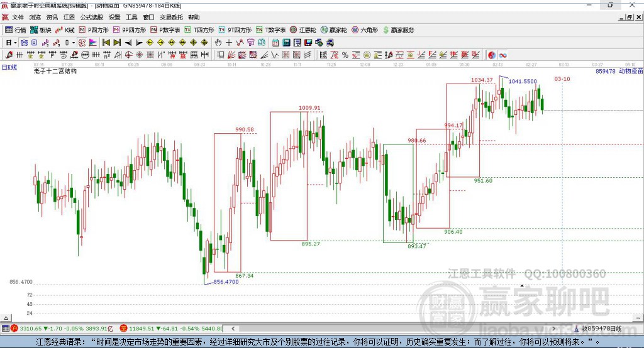
Task: Jump to first bar icon
Action: coord(106,43)
